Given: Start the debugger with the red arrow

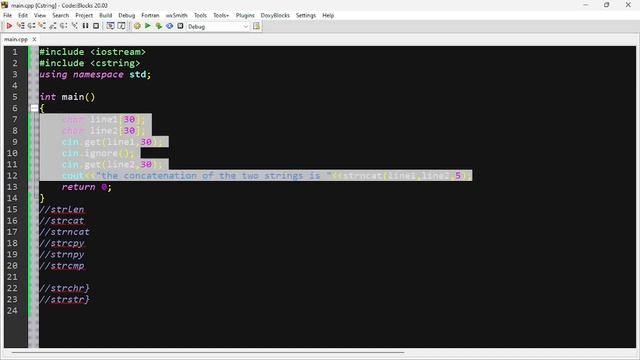Looking at the screenshot, I should 9,26.
